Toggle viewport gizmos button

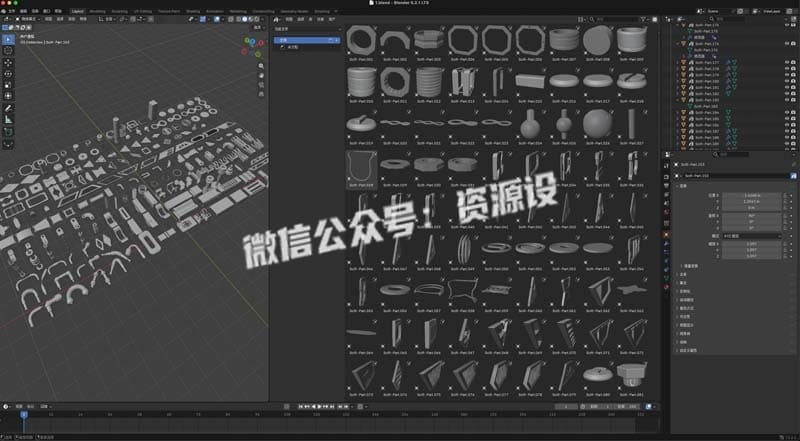point(203,19)
